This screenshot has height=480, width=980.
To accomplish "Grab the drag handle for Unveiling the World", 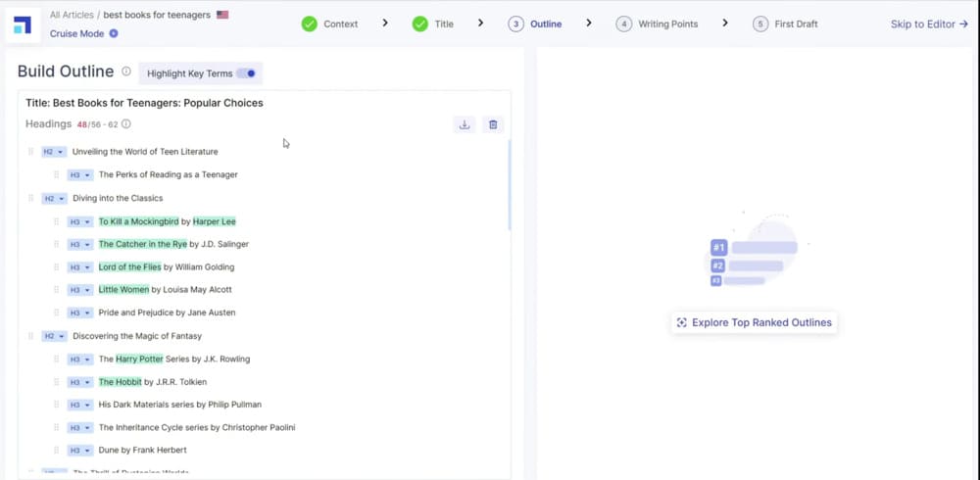I will click(x=30, y=151).
